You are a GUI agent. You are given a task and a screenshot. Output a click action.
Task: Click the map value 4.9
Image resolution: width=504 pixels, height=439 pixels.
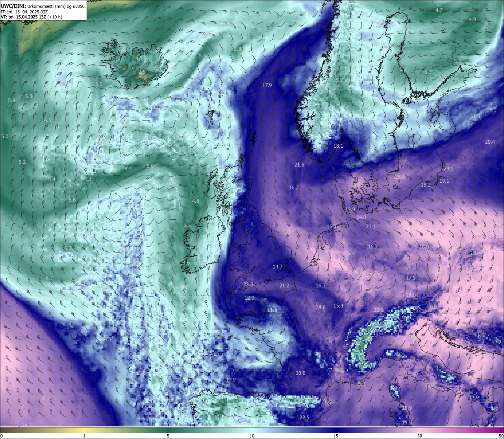472,19
